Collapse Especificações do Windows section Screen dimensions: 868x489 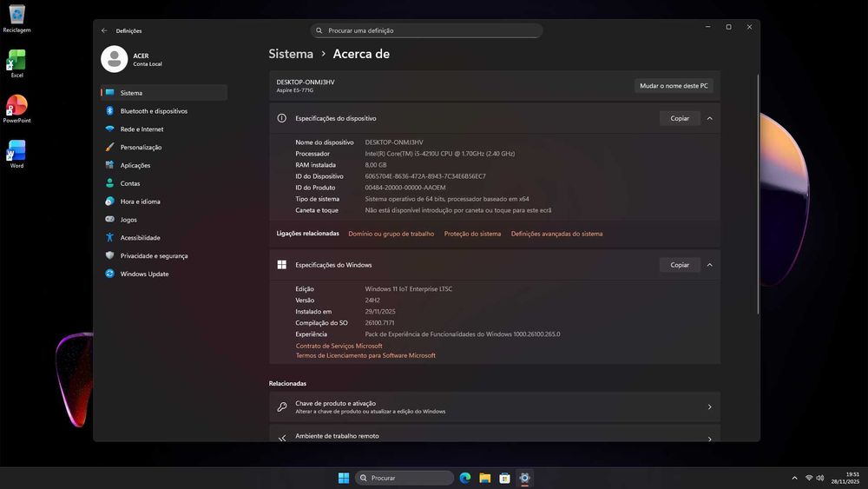pos(710,265)
